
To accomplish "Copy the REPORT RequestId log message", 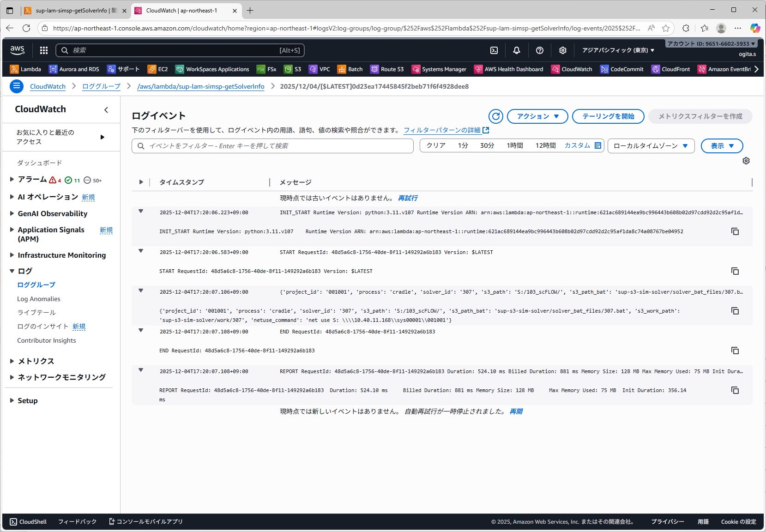I will click(735, 390).
